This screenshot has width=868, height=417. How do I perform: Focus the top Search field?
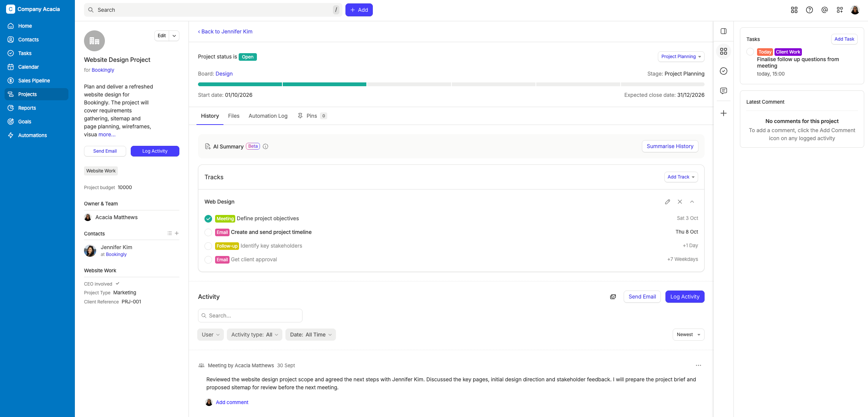(213, 10)
